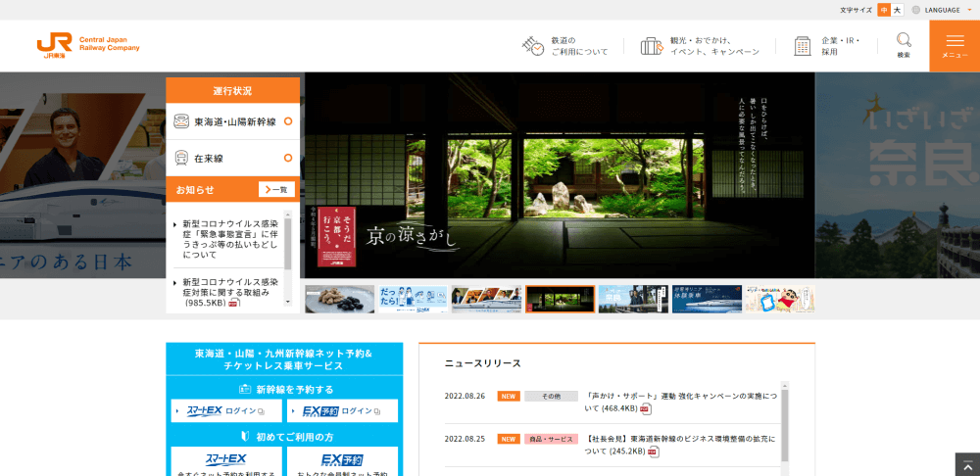
Task: Click the リニアのある日本 previous slide
Action: [x=82, y=175]
